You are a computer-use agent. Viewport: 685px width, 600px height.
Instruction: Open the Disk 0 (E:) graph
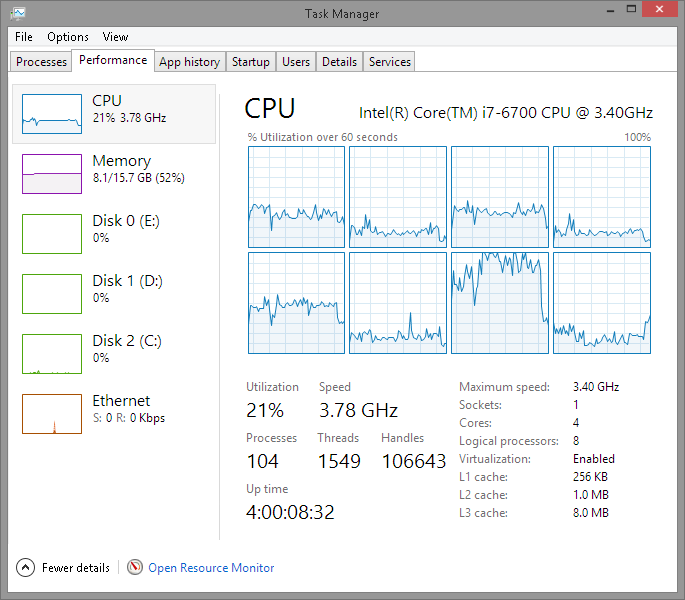[52, 234]
